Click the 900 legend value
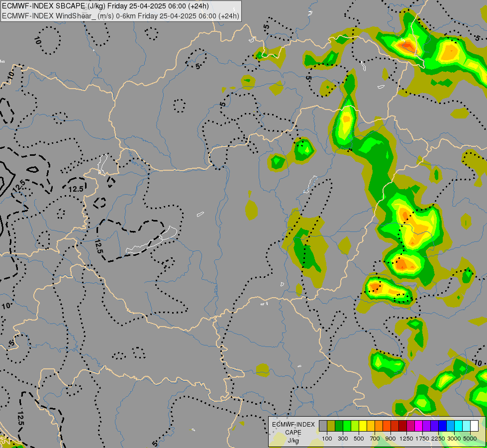This screenshot has height=448, width=487. tap(390, 439)
